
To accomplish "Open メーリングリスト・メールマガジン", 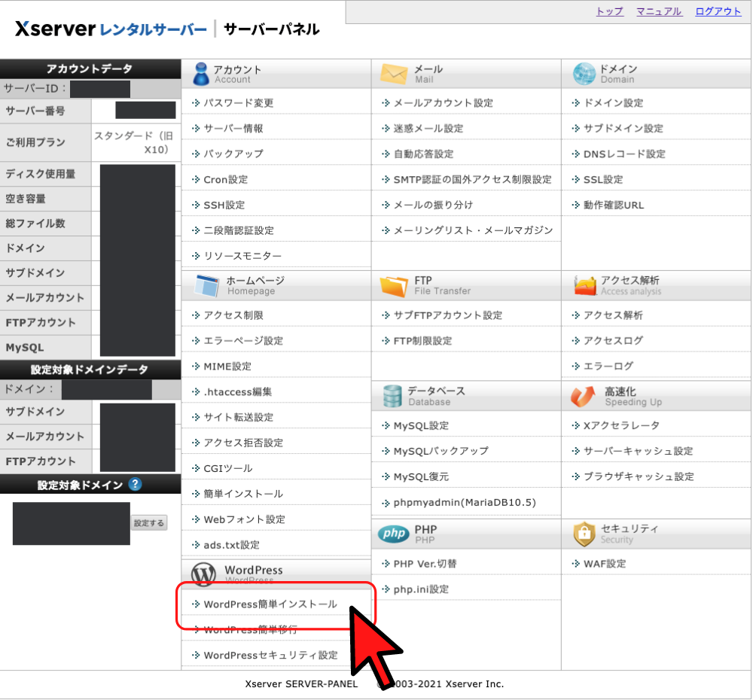I will pos(473,230).
